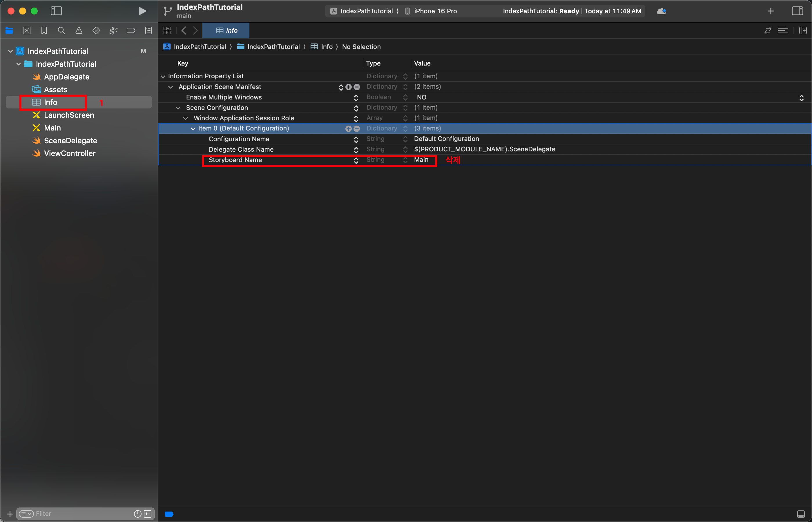The image size is (812, 522).
Task: Open the Bookmark navigator icon
Action: click(x=44, y=30)
